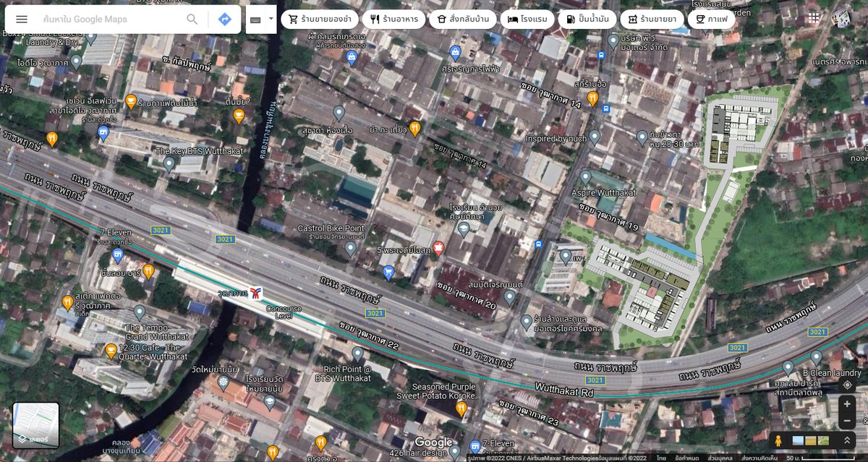
Task: Select the Inspired by nuch pin
Action: [595, 137]
